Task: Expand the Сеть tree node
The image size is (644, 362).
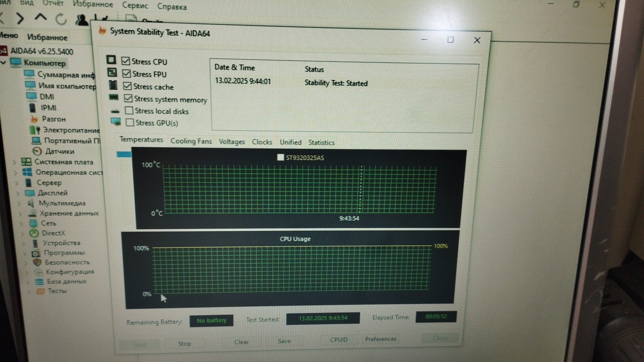Action: pyautogui.click(x=22, y=224)
